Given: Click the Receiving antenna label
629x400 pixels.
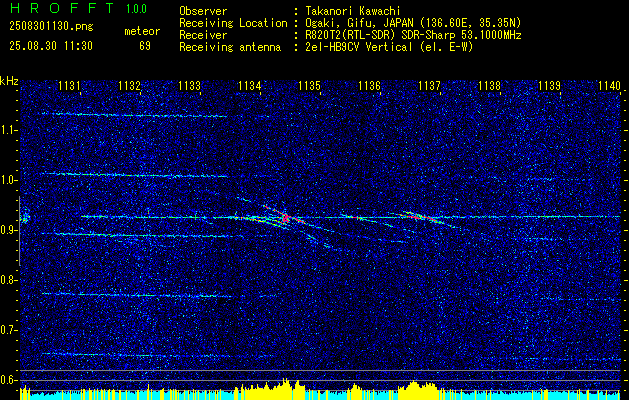Looking at the screenshot, I should [x=230, y=47].
